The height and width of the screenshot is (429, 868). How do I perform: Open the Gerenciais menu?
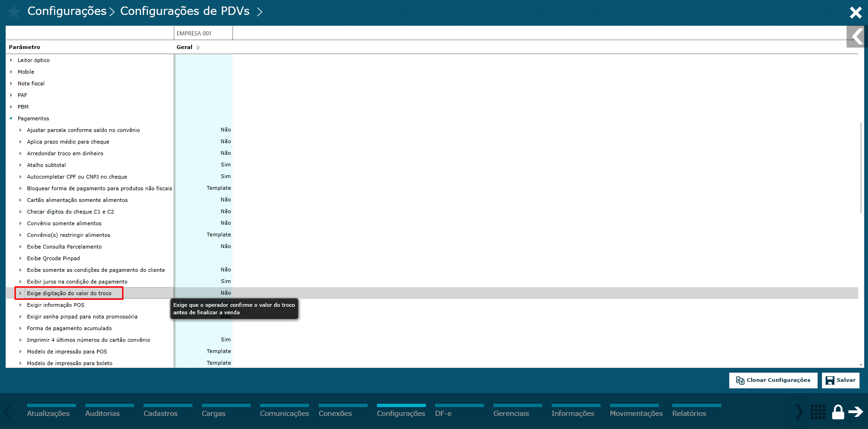(511, 413)
